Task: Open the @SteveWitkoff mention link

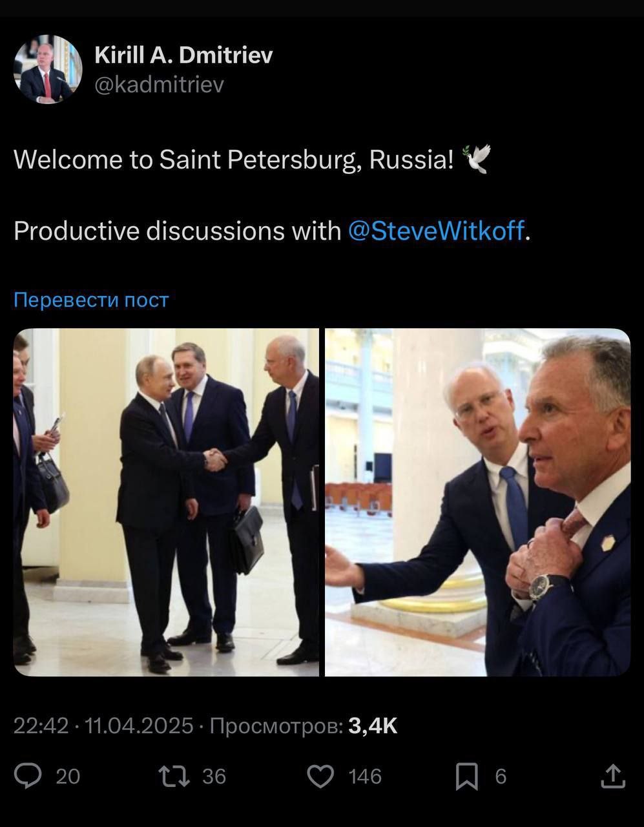Action: tap(436, 231)
